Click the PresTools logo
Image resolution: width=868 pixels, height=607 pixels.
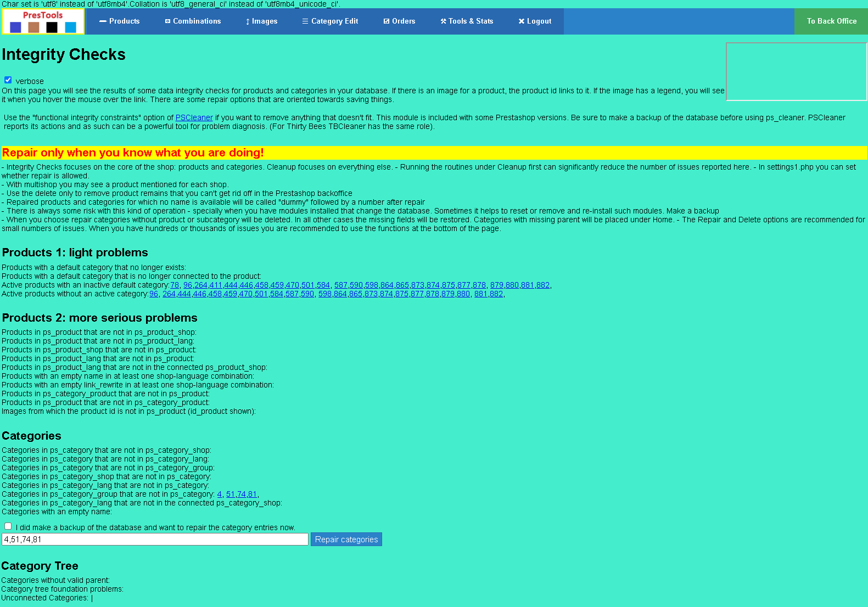[x=43, y=21]
